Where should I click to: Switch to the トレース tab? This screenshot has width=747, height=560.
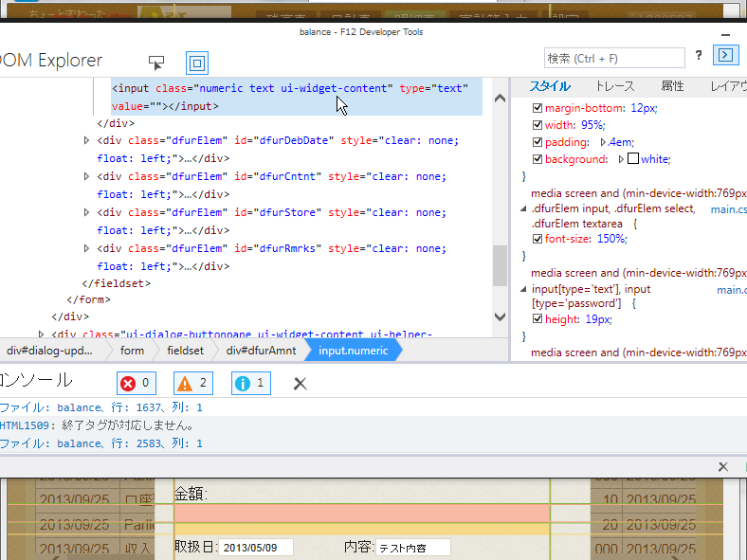[615, 86]
